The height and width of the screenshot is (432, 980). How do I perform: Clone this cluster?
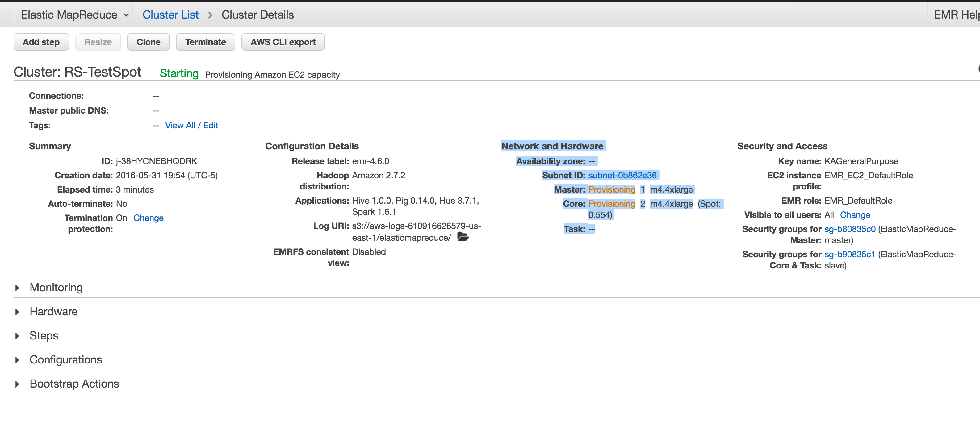[149, 42]
